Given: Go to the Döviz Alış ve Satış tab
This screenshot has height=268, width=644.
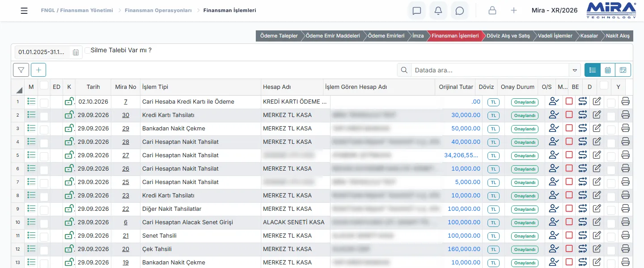Looking at the screenshot, I should 508,36.
